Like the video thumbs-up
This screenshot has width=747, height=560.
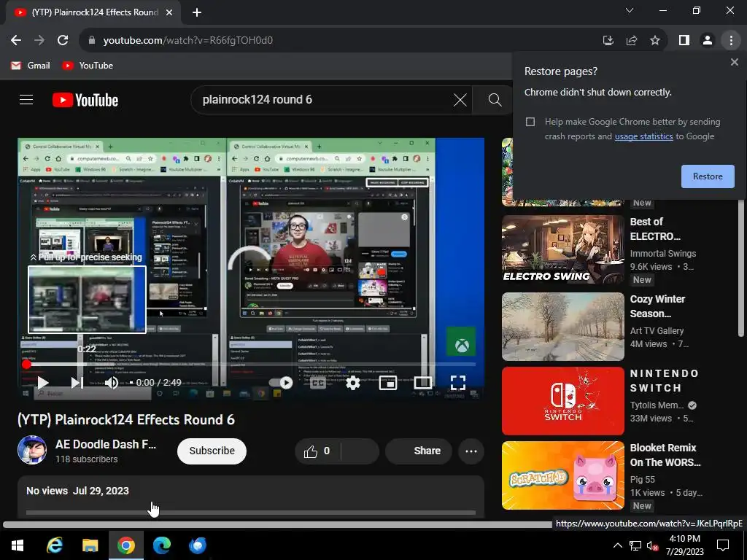coord(317,451)
